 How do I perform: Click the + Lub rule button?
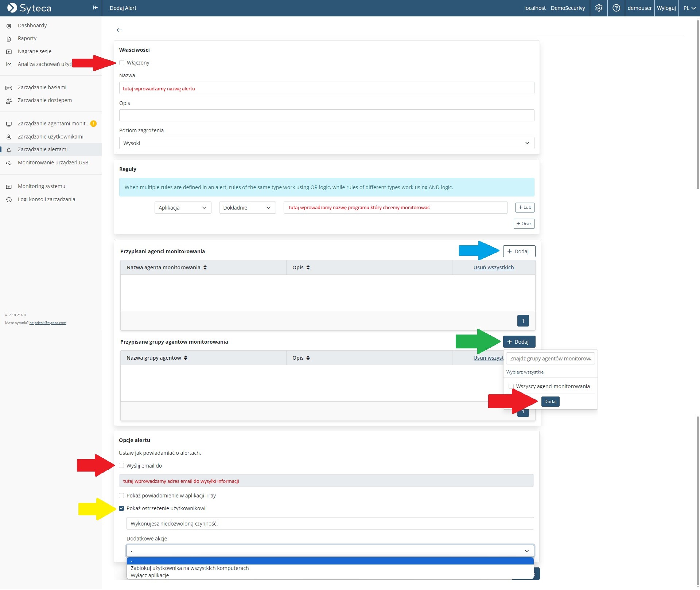(525, 207)
